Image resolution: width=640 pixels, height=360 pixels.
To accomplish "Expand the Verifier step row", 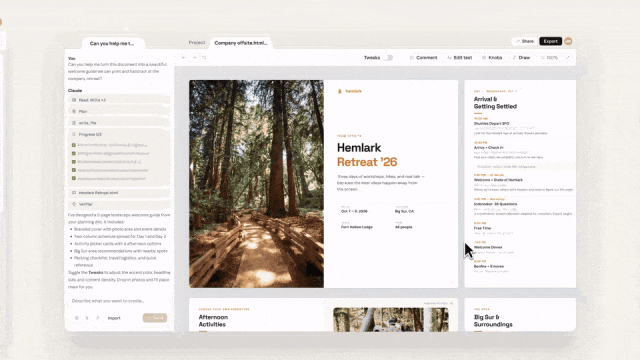I will coord(119,204).
